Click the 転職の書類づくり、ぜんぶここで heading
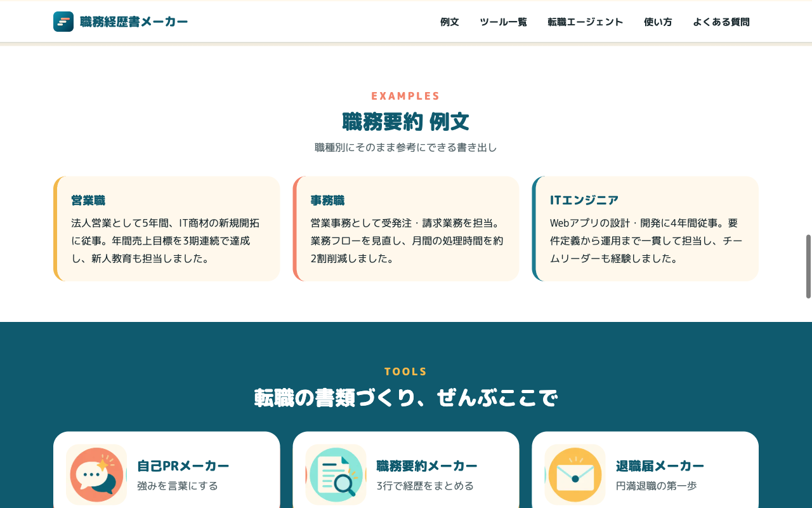The width and height of the screenshot is (812, 508). (406, 398)
